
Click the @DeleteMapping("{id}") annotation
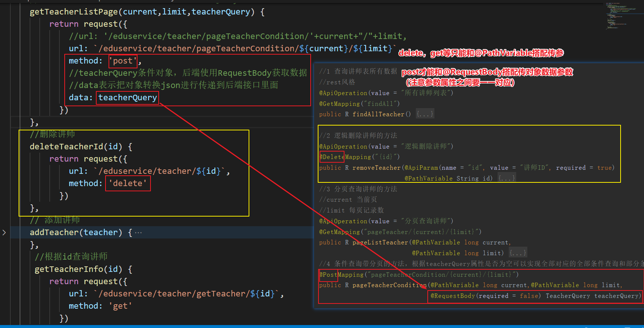coord(359,157)
